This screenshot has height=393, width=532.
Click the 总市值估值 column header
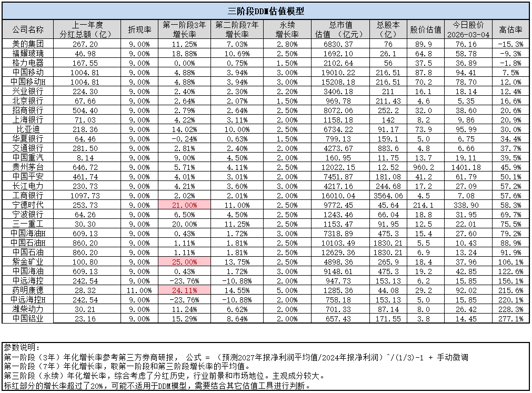click(340, 29)
